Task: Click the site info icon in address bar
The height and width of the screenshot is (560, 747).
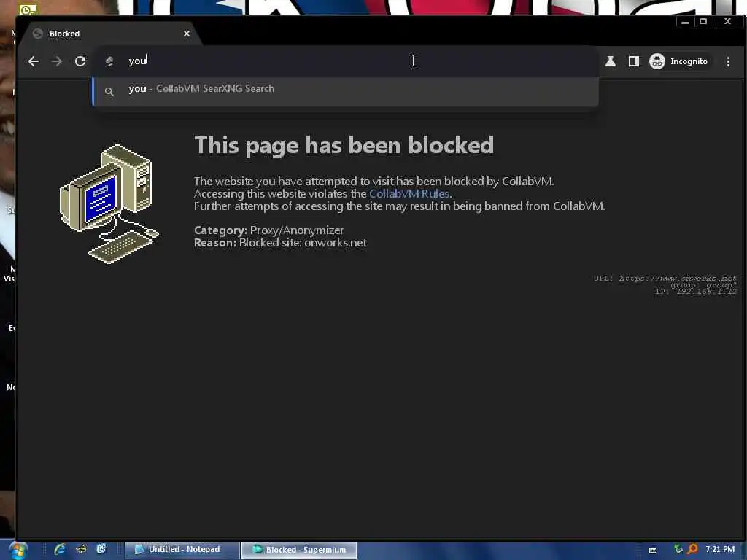Action: [109, 61]
